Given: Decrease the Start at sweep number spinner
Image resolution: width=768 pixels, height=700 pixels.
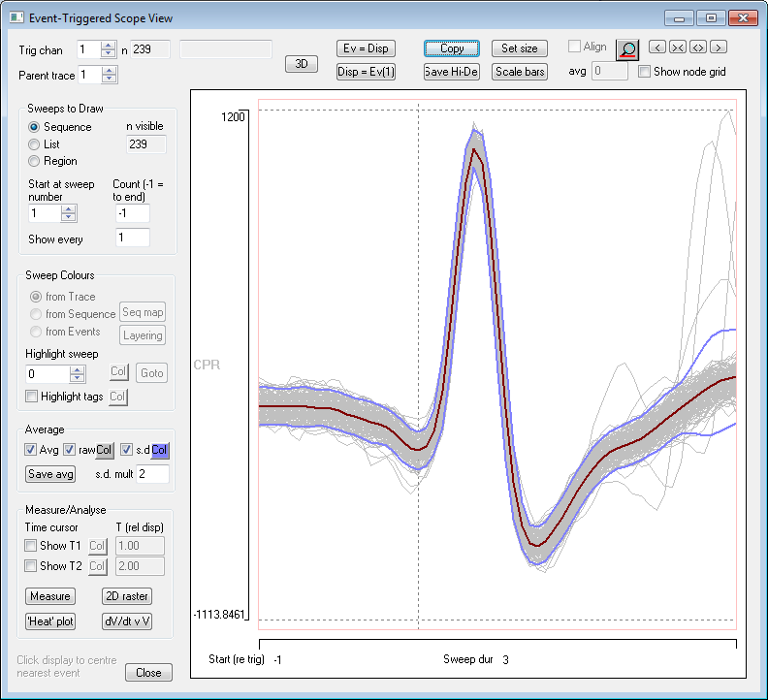Looking at the screenshot, I should point(68,218).
